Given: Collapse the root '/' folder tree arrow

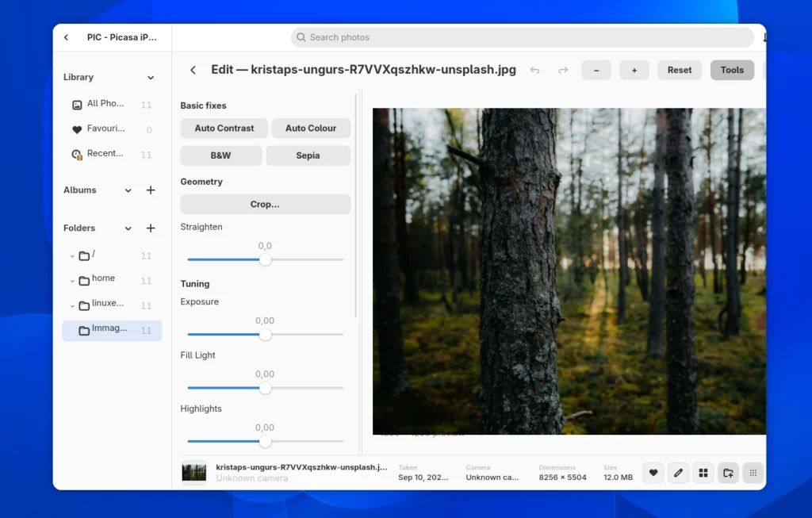Looking at the screenshot, I should [72, 256].
